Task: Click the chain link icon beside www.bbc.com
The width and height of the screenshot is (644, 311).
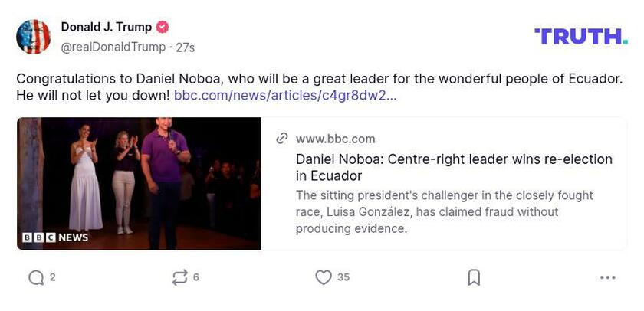Action: point(282,139)
